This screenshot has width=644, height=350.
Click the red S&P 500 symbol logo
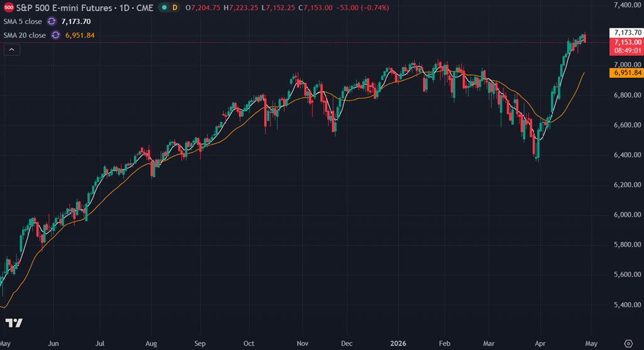click(9, 8)
